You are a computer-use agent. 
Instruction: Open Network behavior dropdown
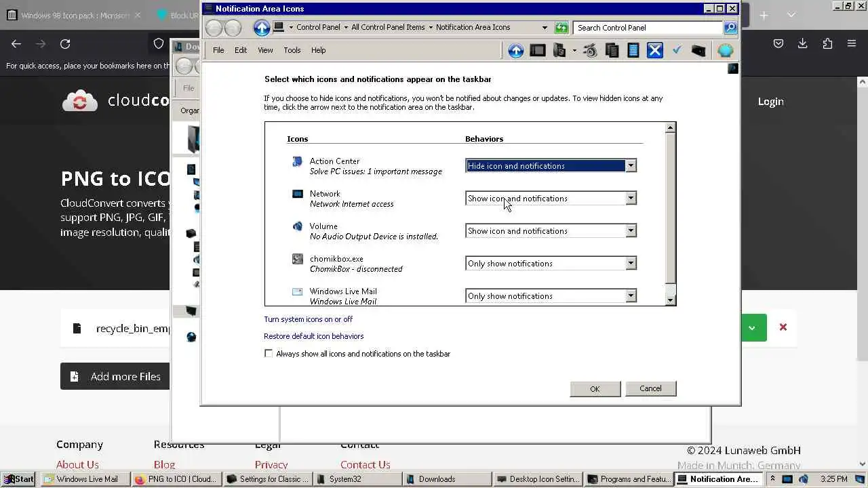(631, 199)
